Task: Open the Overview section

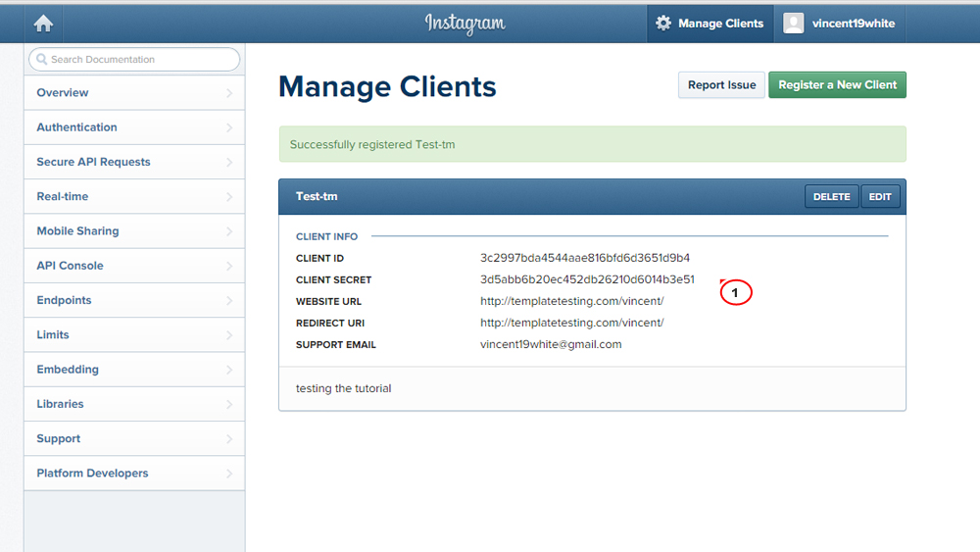Action: pyautogui.click(x=134, y=92)
